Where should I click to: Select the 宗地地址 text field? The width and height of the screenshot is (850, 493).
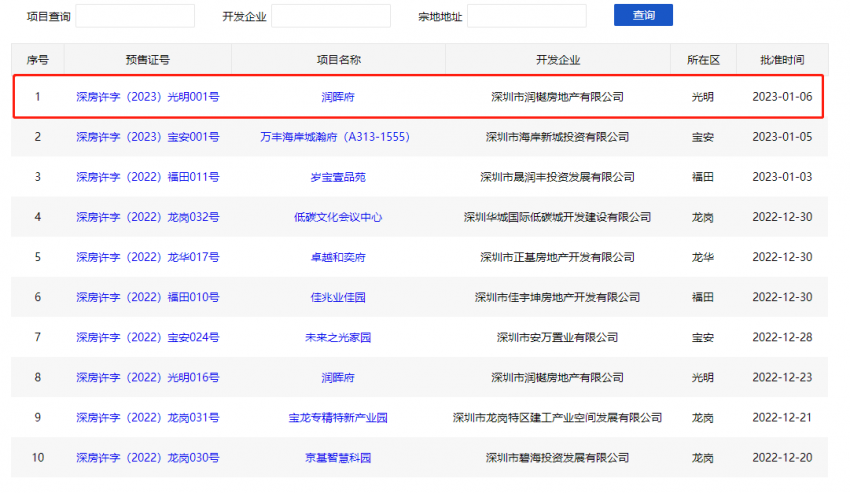[x=526, y=16]
